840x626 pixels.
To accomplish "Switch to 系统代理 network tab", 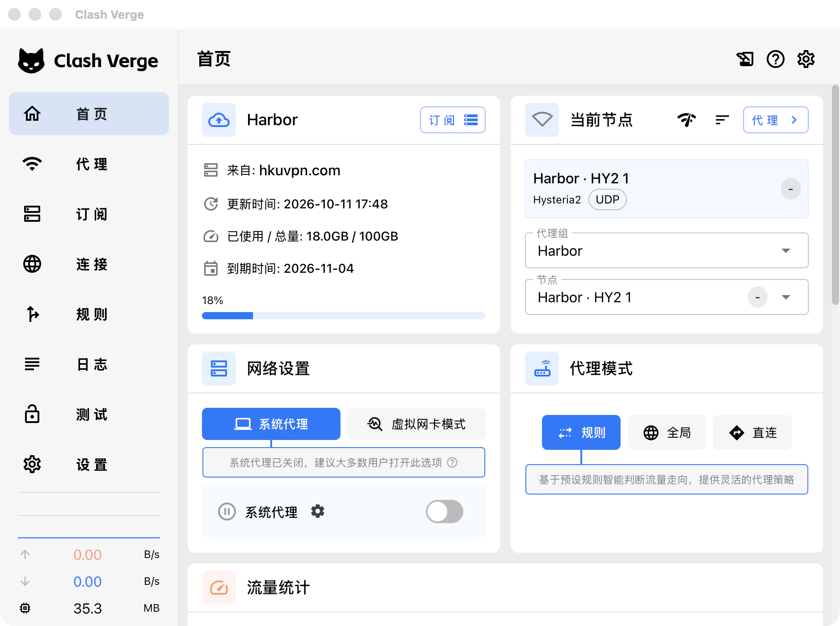I will pyautogui.click(x=271, y=424).
